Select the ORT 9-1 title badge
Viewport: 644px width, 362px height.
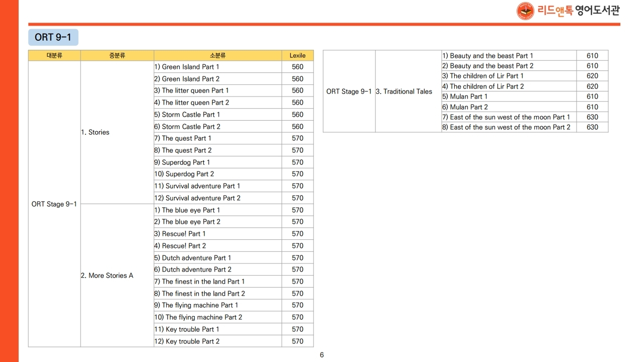pos(53,37)
